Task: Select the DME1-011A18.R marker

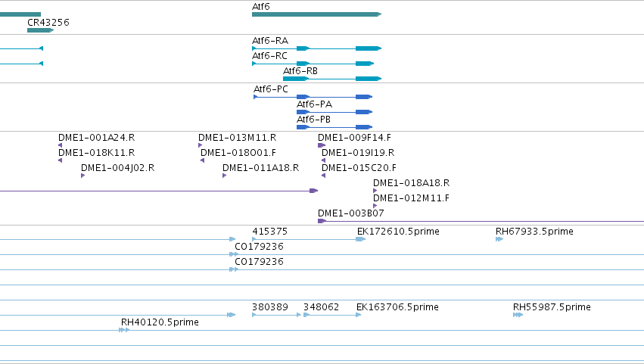Action: click(224, 176)
